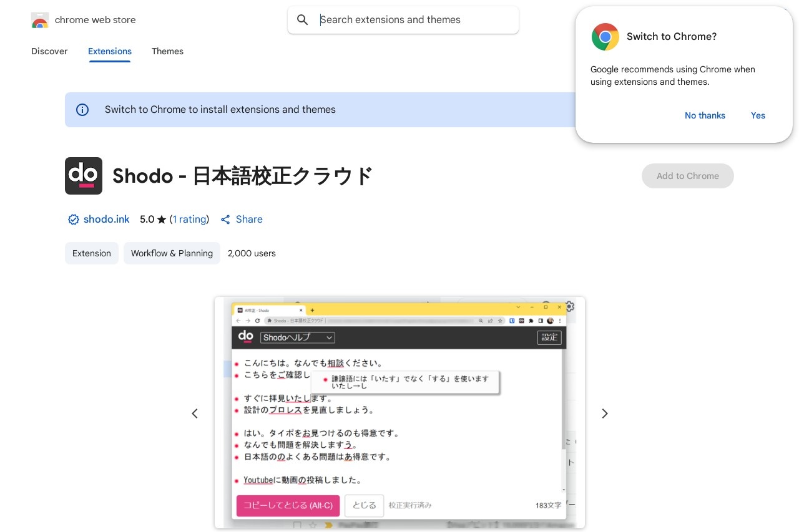The width and height of the screenshot is (799, 532).
Task: Choose Yes in the Switch to Chrome prompt
Action: pyautogui.click(x=758, y=115)
